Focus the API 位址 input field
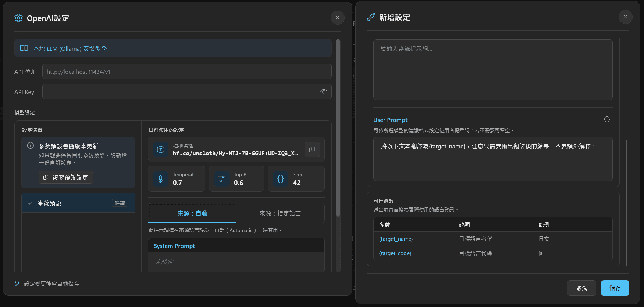This screenshot has height=307, width=644. [187, 71]
